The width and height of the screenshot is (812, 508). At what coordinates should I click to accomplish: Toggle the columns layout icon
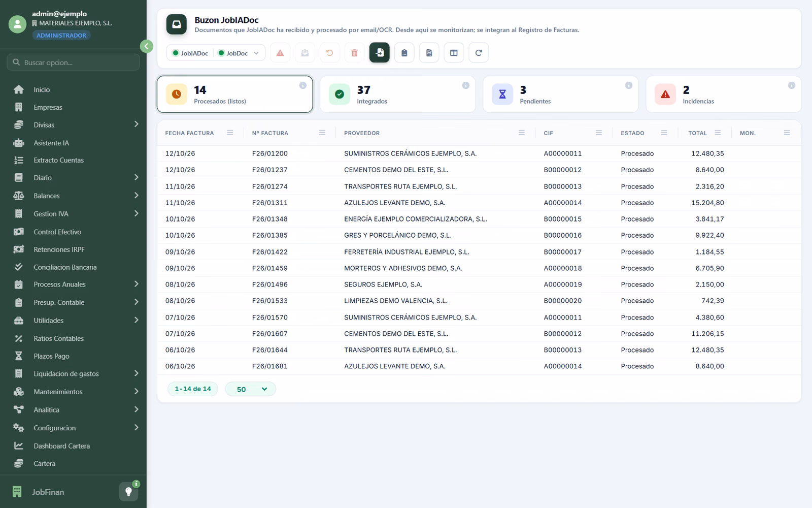[x=454, y=53]
